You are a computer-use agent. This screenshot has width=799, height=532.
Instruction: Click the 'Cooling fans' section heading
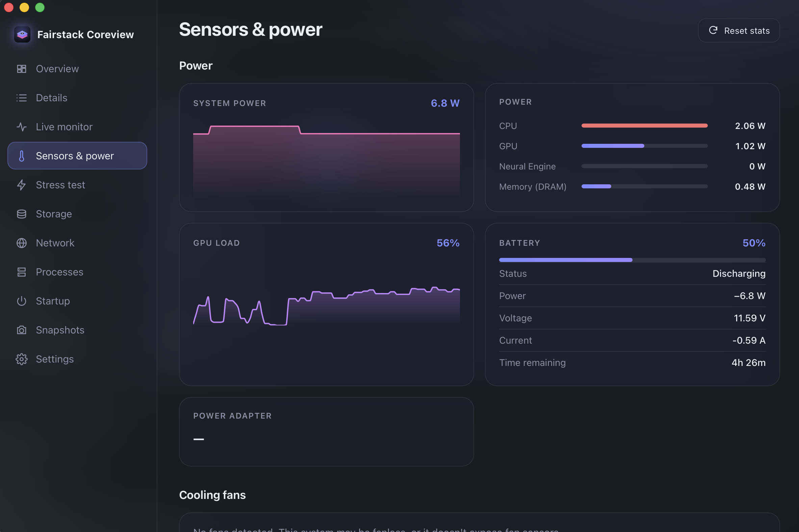point(212,495)
